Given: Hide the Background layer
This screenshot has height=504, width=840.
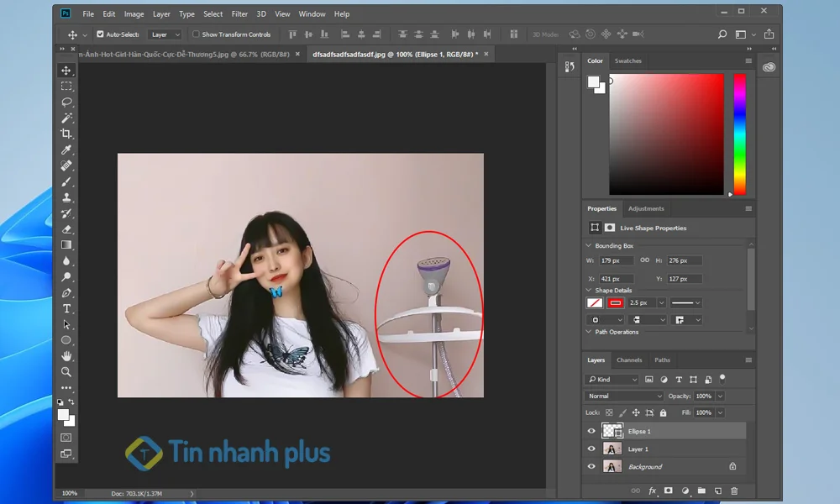Looking at the screenshot, I should pyautogui.click(x=591, y=466).
